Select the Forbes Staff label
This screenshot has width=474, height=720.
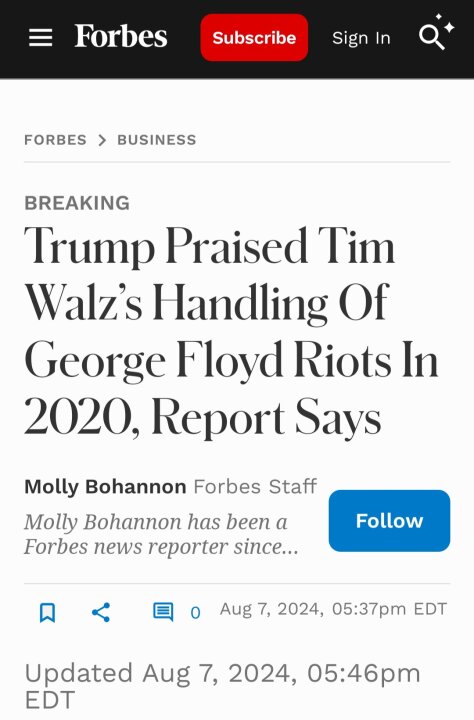pos(255,487)
